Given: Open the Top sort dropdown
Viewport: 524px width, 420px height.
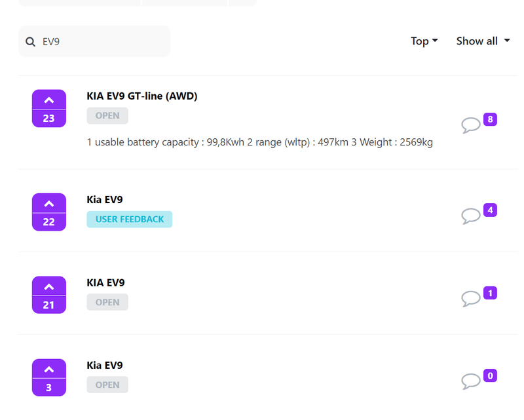Looking at the screenshot, I should (x=424, y=41).
